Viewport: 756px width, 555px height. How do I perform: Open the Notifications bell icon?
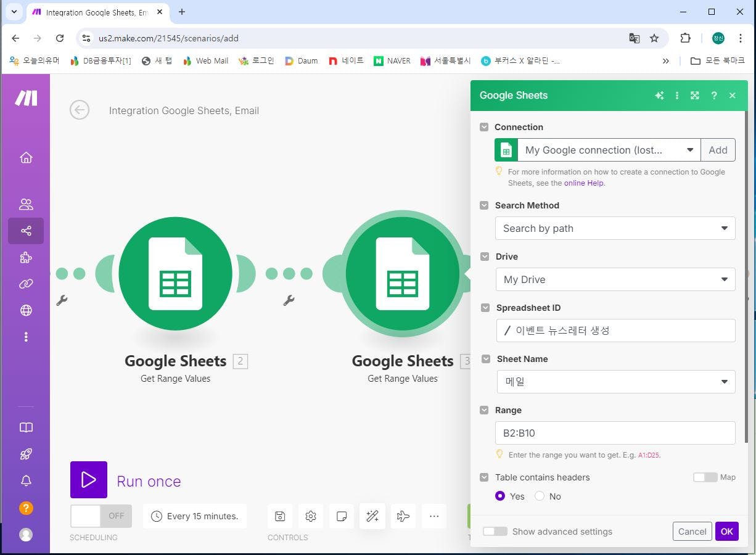click(26, 481)
